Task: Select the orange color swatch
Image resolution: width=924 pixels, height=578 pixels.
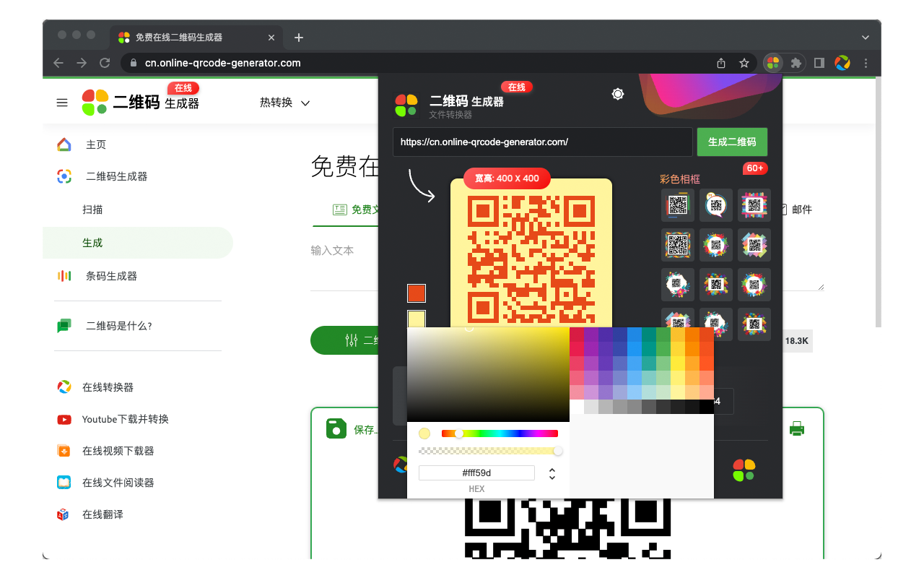Action: 415,293
